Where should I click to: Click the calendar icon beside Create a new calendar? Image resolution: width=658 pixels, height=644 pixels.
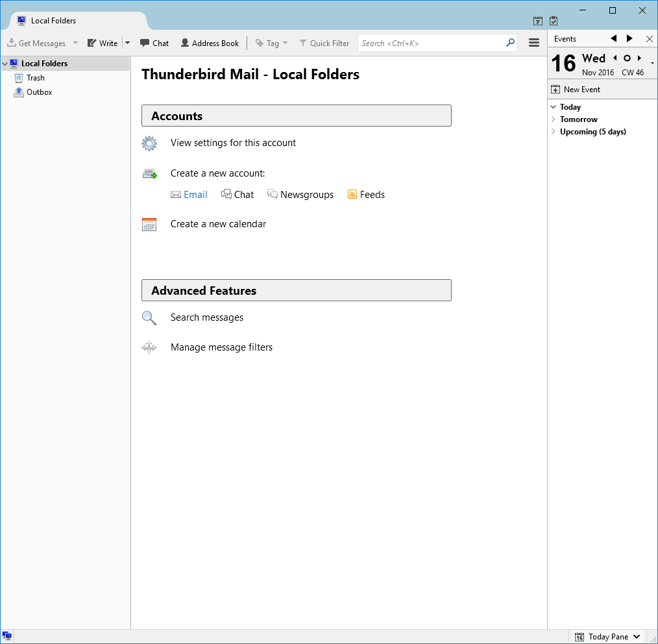tap(149, 225)
